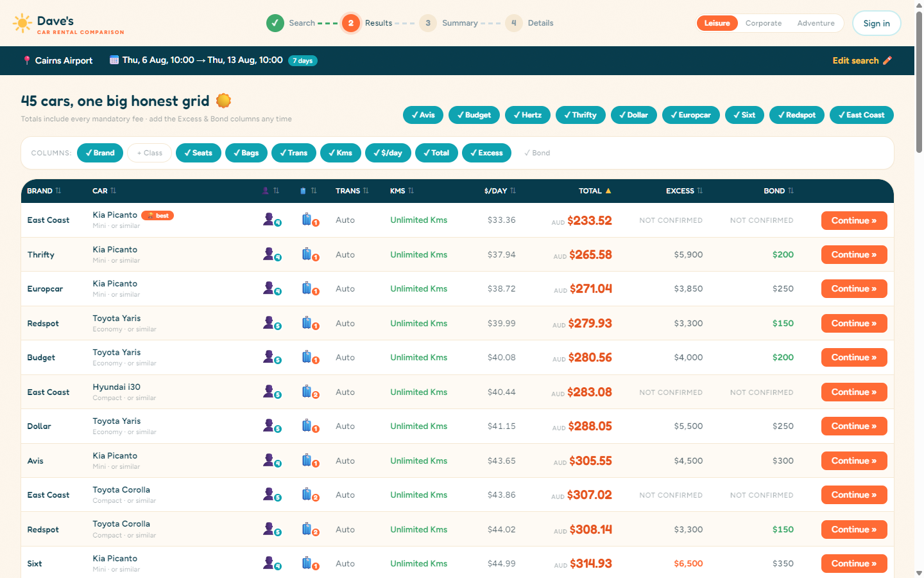The image size is (924, 578).
Task: Switch to the Adventure tab
Action: coord(816,23)
